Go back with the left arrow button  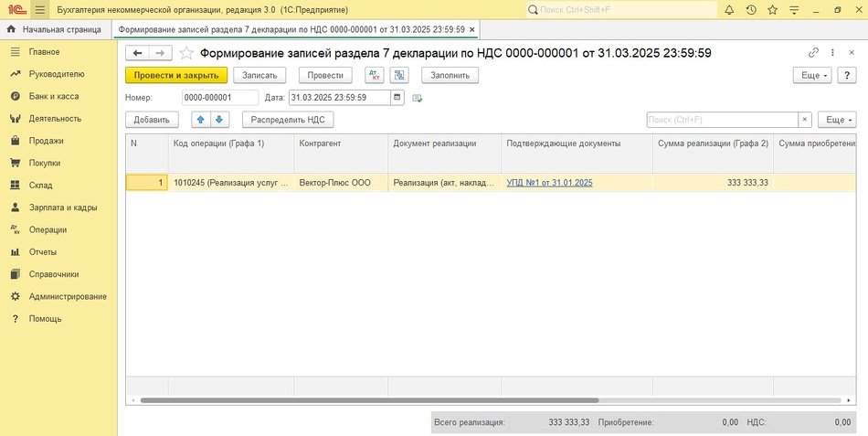pos(137,53)
